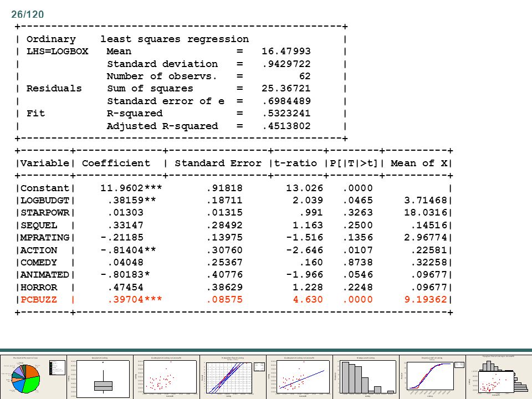Open the histogram thumbnail
Screen dimensions: 532x399
coord(366,377)
